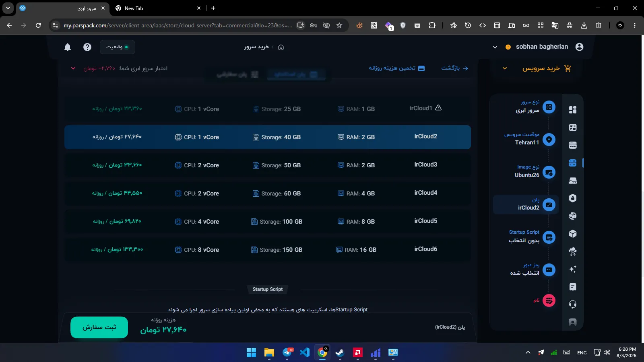Open the help question mark icon
Image resolution: width=644 pixels, height=362 pixels.
coord(87,47)
